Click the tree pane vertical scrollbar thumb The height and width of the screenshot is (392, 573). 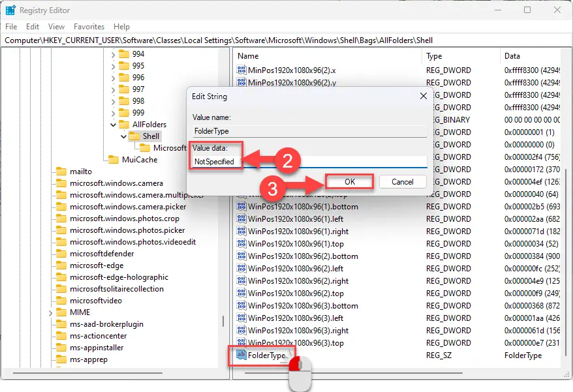pyautogui.click(x=223, y=322)
